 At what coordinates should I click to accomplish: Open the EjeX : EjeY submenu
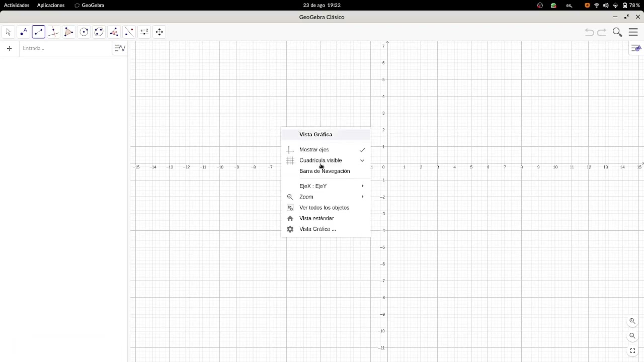click(326, 186)
